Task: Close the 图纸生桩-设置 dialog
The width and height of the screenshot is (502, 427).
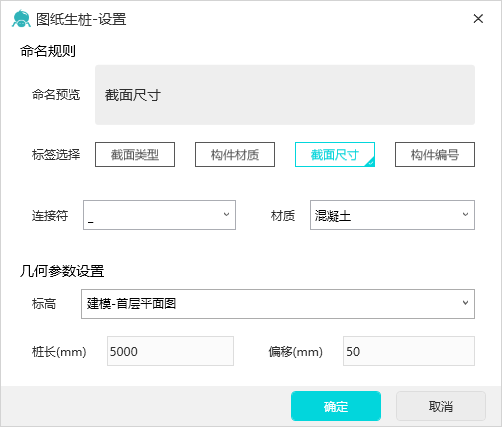Action: (x=478, y=19)
